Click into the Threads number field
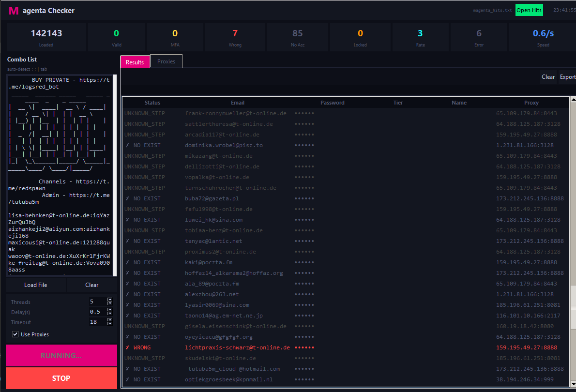Image resolution: width=576 pixels, height=392 pixels. tap(98, 302)
